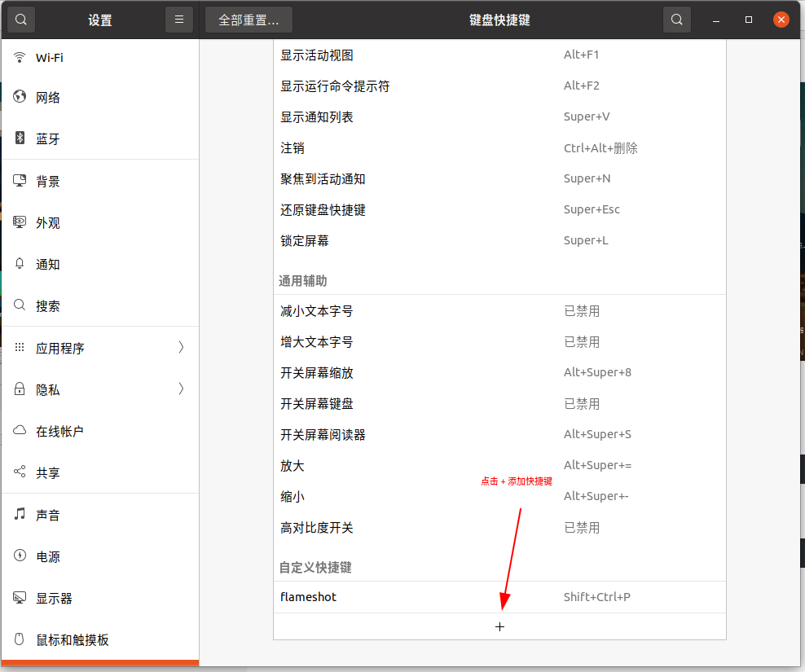Select the 聚焦到活动通知 shortcut row
Viewport: 805px width, 672px height.
click(499, 178)
